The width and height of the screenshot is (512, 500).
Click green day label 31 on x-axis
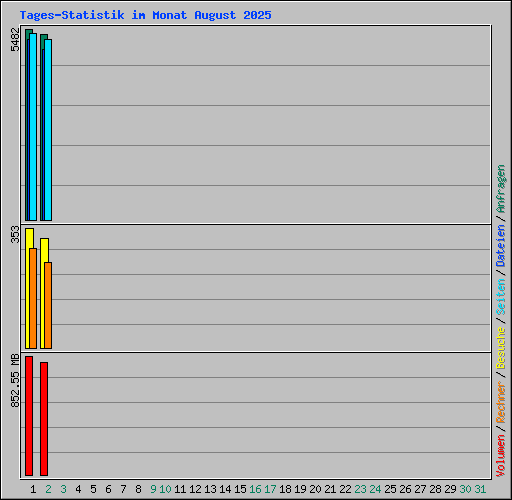pos(480,489)
